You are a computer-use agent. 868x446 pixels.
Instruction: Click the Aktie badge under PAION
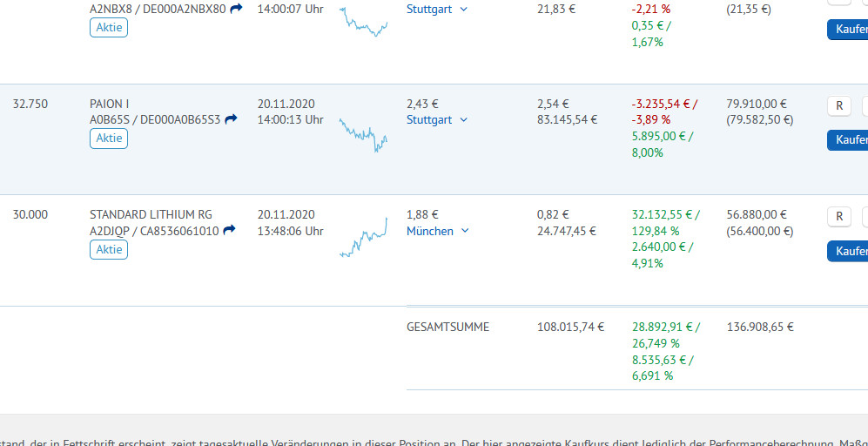tap(109, 139)
